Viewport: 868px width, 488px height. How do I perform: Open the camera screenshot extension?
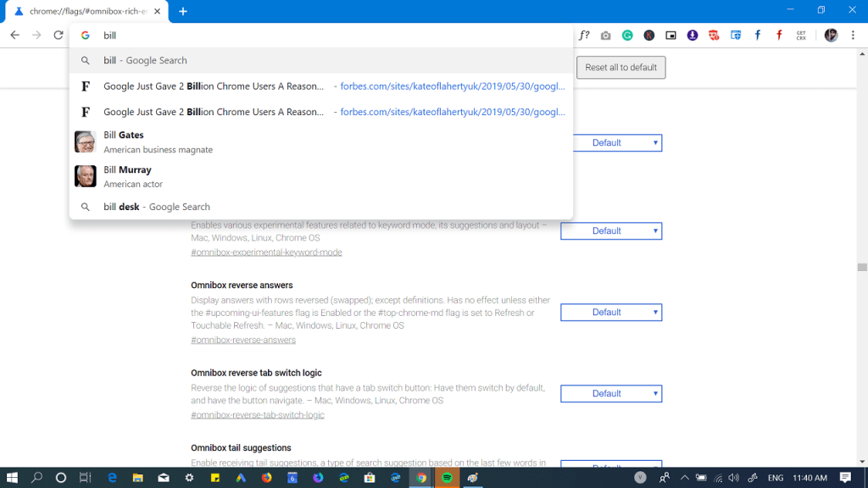point(605,36)
